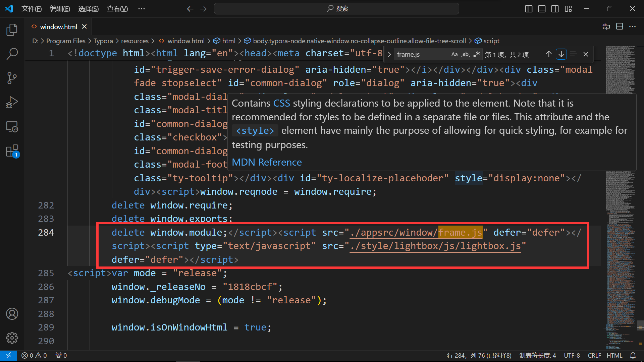The image size is (644, 362).
Task: Expand the replace field chevron in find widget
Action: 389,54
